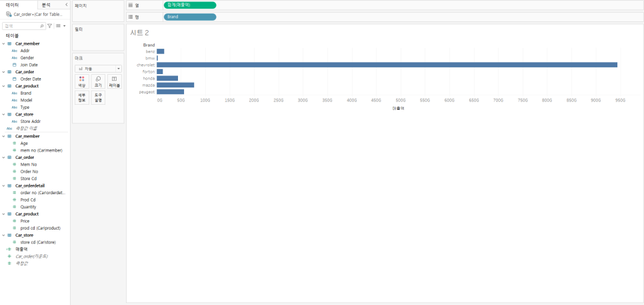Open the 색상 color card in Marks
Screen dimensions: 644x305
point(82,81)
